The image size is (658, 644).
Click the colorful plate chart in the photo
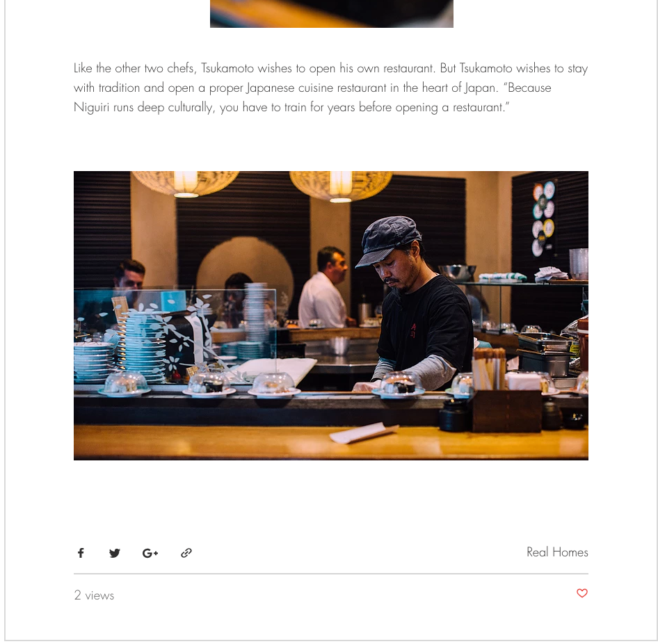(545, 218)
